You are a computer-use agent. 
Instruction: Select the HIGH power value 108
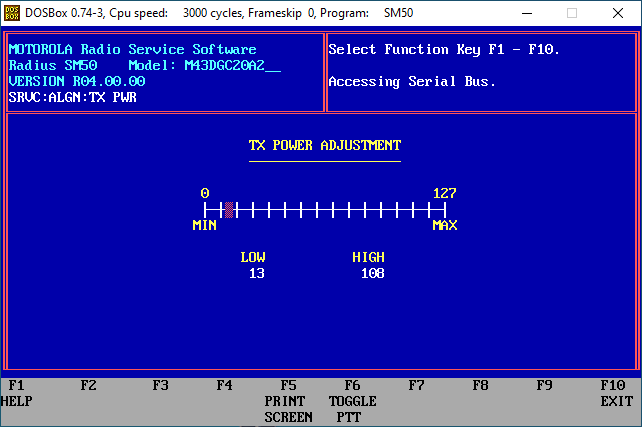click(373, 273)
